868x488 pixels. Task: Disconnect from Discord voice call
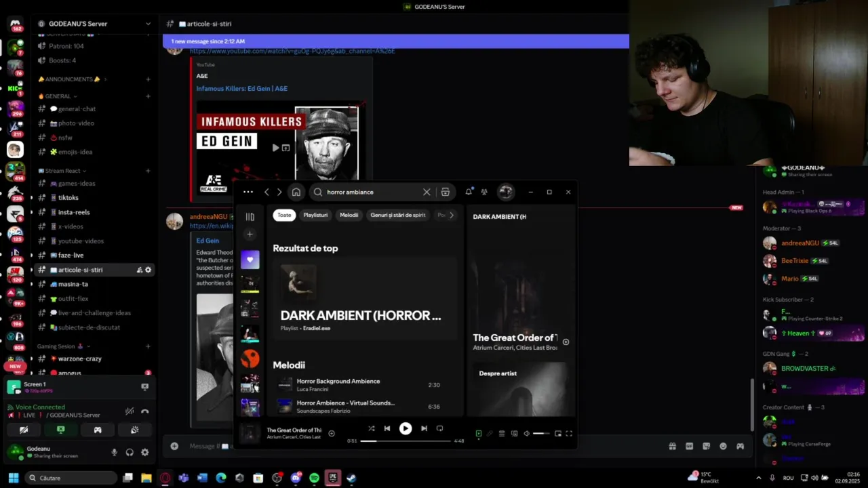pyautogui.click(x=144, y=411)
